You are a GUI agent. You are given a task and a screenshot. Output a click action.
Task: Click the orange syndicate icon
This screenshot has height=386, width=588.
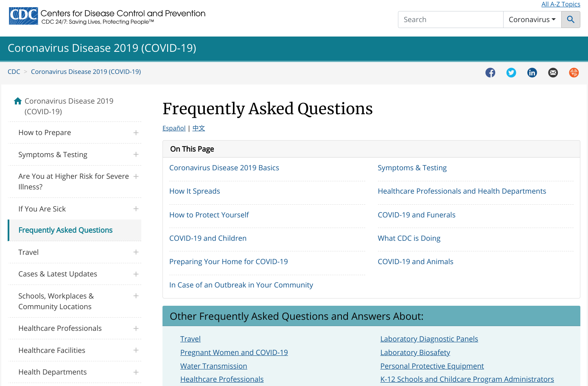(x=574, y=73)
